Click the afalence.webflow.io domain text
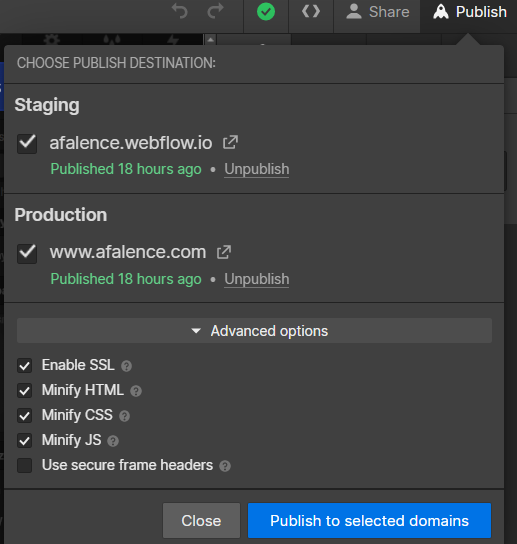Viewport: 517px width, 544px height. click(x=130, y=143)
